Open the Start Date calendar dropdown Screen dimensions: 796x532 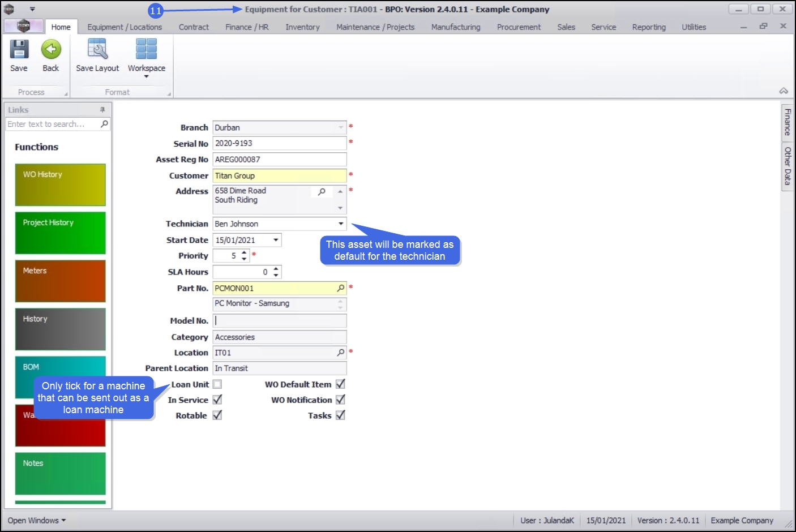[276, 240]
